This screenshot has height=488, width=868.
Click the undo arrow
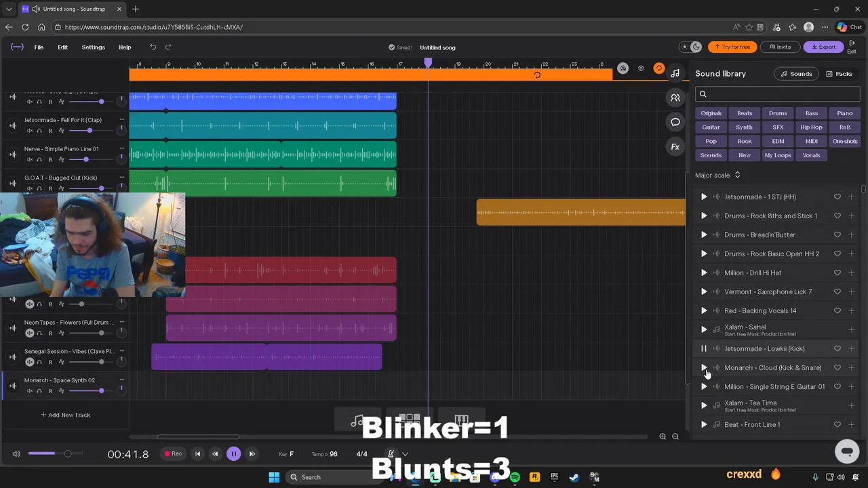pyautogui.click(x=153, y=47)
